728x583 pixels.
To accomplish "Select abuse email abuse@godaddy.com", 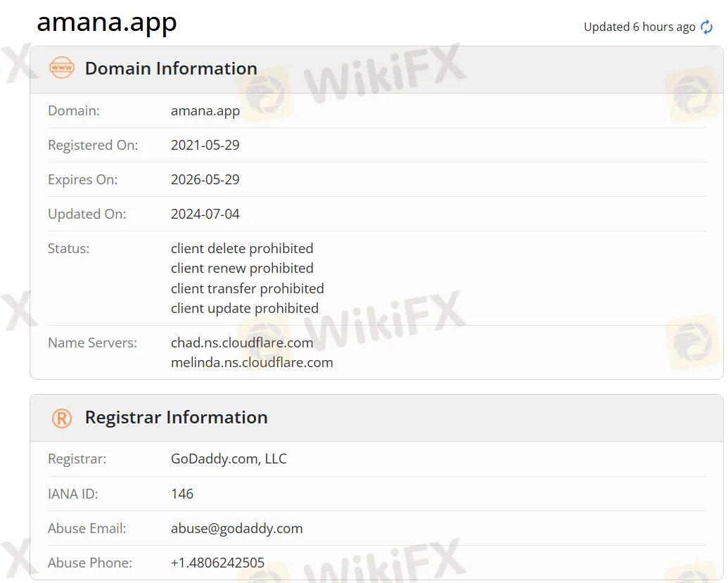I will (237, 528).
